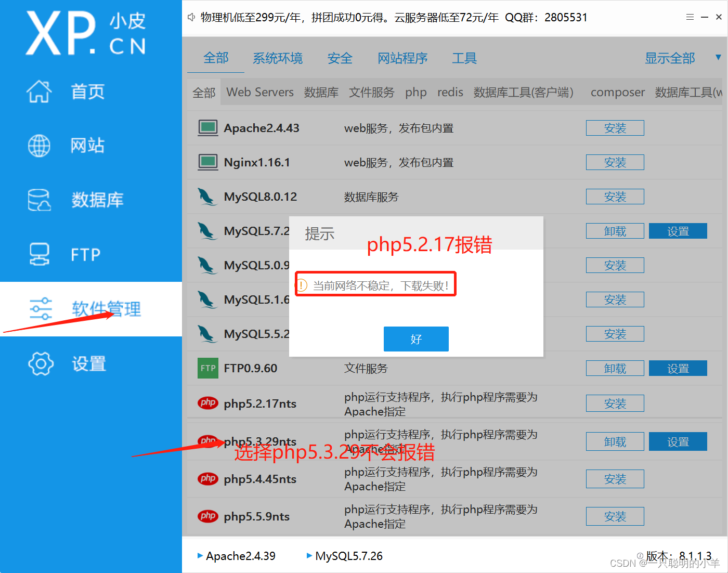The height and width of the screenshot is (573, 728).
Task: Filter by php category
Action: click(x=416, y=93)
